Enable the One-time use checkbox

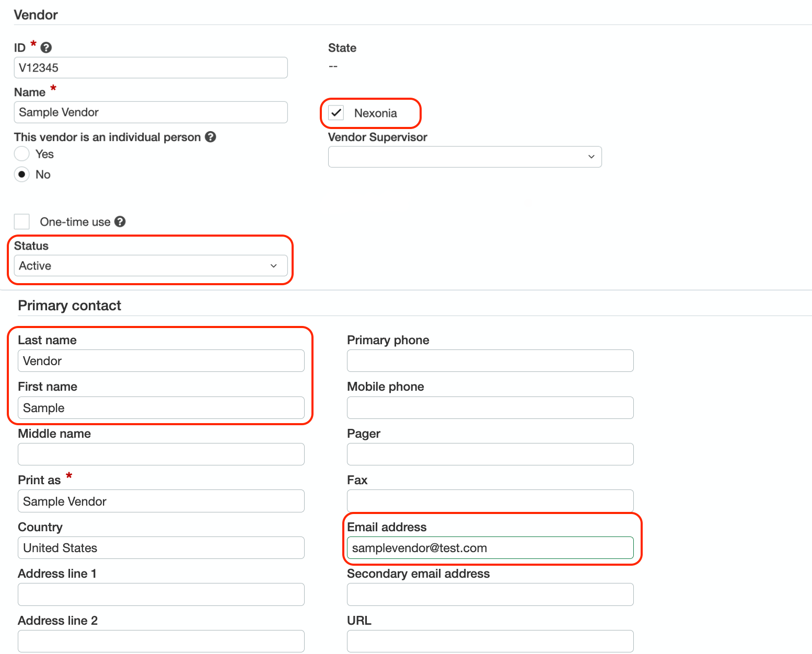[x=22, y=221]
